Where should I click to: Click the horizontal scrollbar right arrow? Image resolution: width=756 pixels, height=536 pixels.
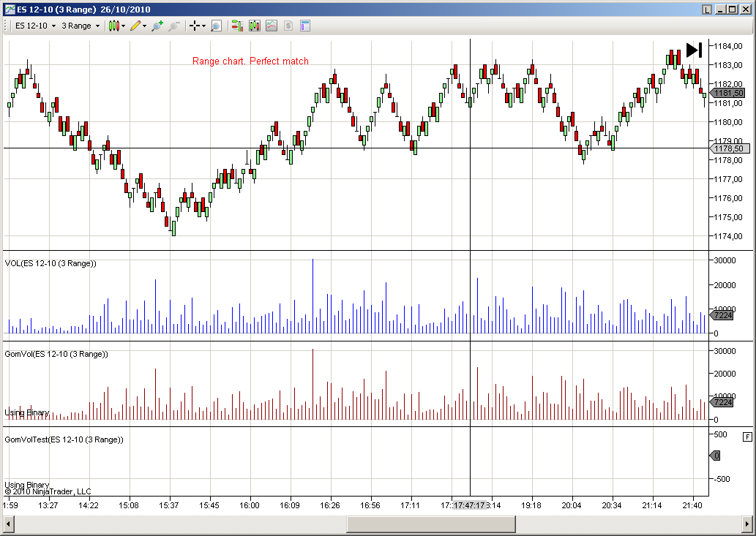[747, 524]
